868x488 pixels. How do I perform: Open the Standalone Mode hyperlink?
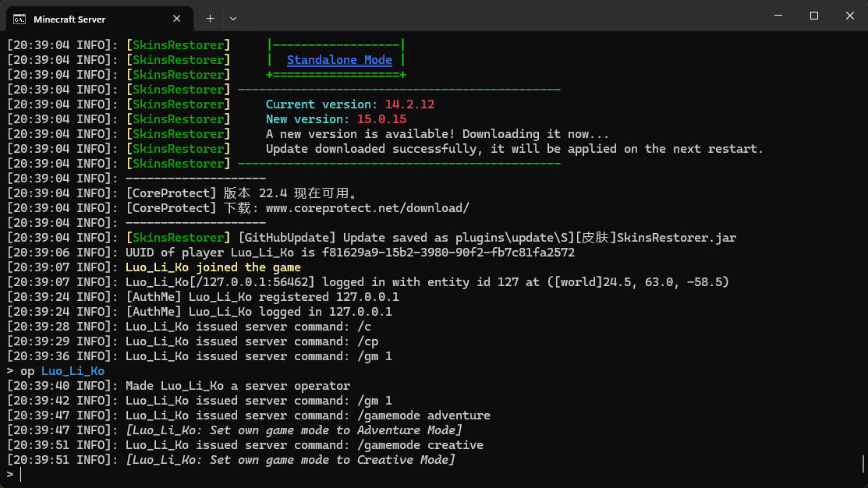point(339,60)
